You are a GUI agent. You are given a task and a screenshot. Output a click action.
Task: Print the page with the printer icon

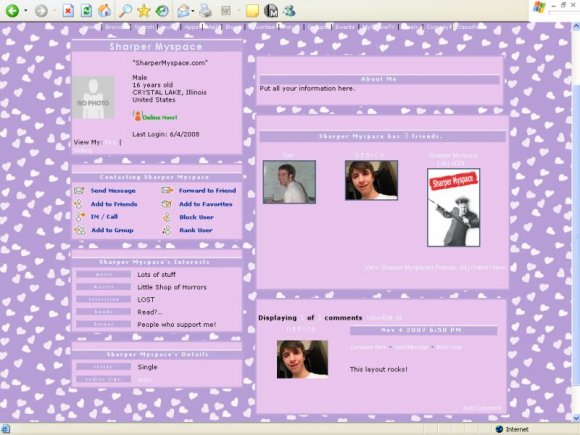tap(205, 10)
